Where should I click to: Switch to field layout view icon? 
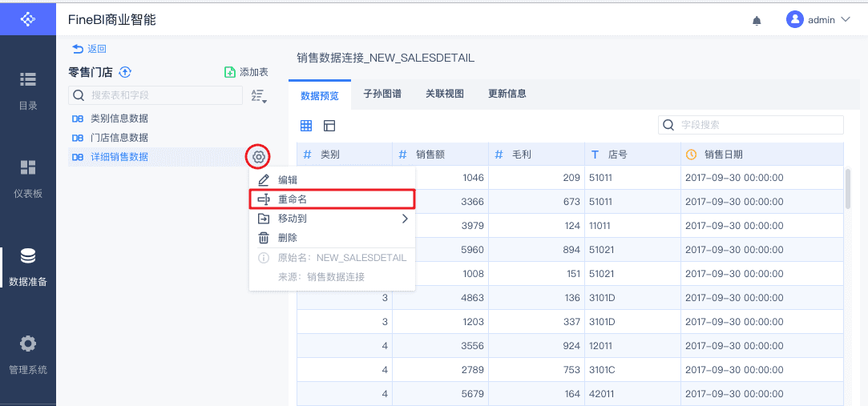coord(329,126)
